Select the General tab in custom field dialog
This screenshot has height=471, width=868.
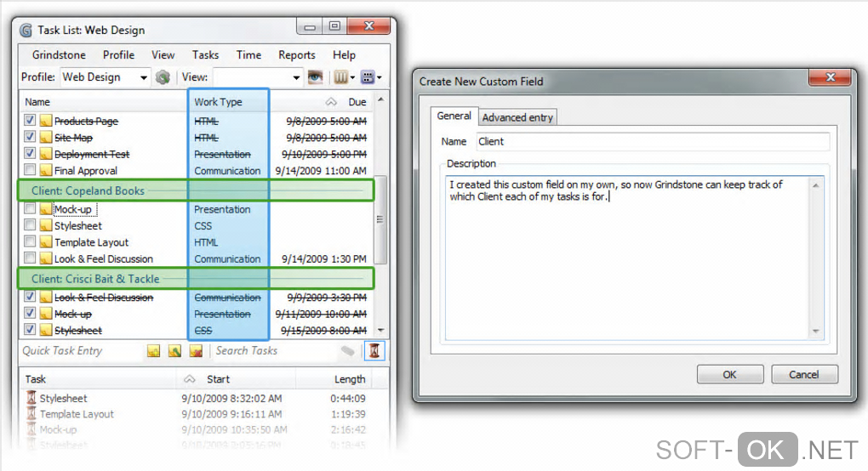pyautogui.click(x=454, y=116)
